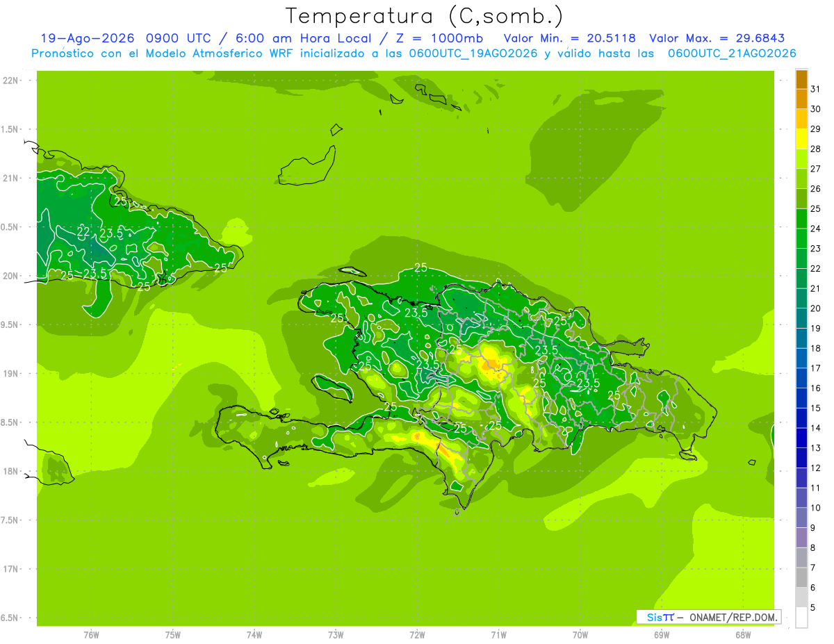The image size is (834, 644).
Task: Select the legend band between 23 and 24
Action: click(x=801, y=239)
